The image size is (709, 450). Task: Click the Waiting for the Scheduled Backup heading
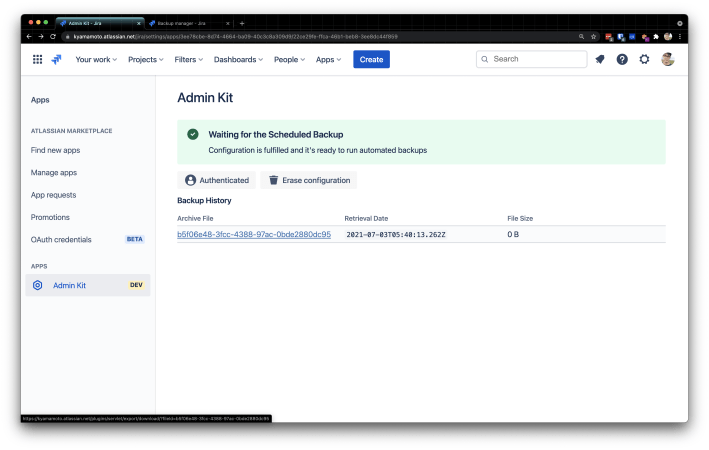click(276, 134)
